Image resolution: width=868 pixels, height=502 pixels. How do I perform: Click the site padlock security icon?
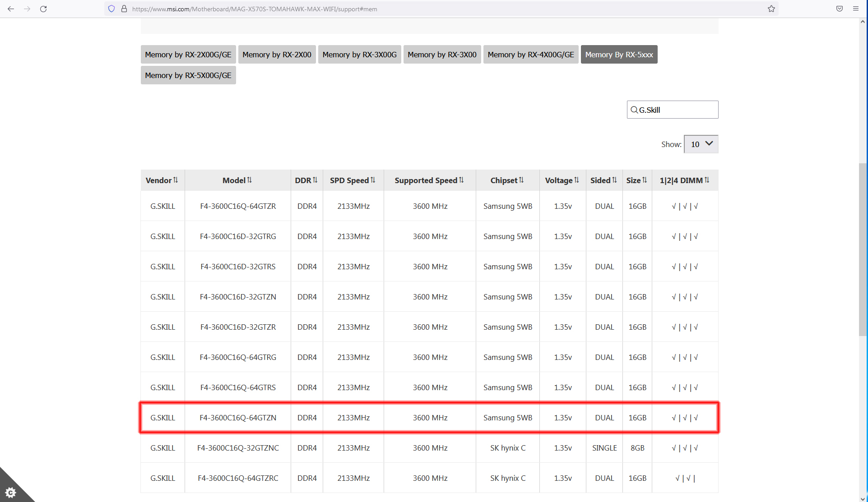[x=124, y=9]
